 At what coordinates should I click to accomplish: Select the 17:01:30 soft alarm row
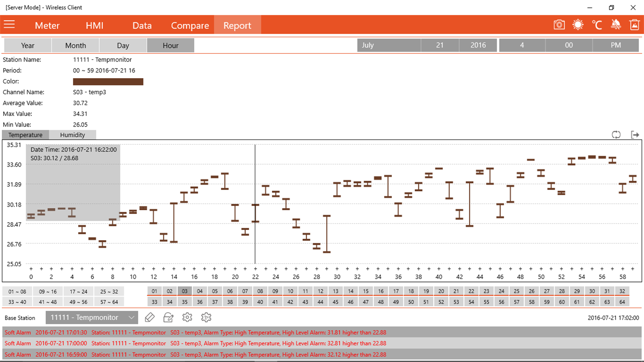click(x=322, y=332)
